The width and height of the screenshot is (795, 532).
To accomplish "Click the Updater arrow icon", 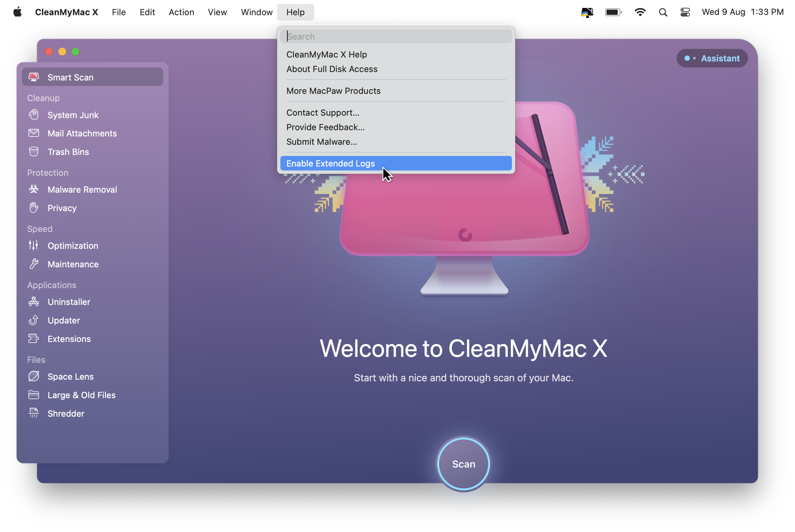I will [34, 320].
